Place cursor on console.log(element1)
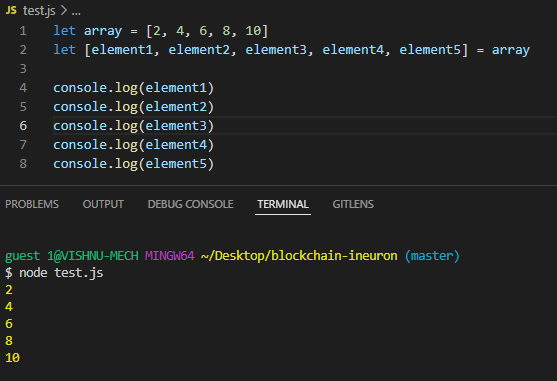 134,88
